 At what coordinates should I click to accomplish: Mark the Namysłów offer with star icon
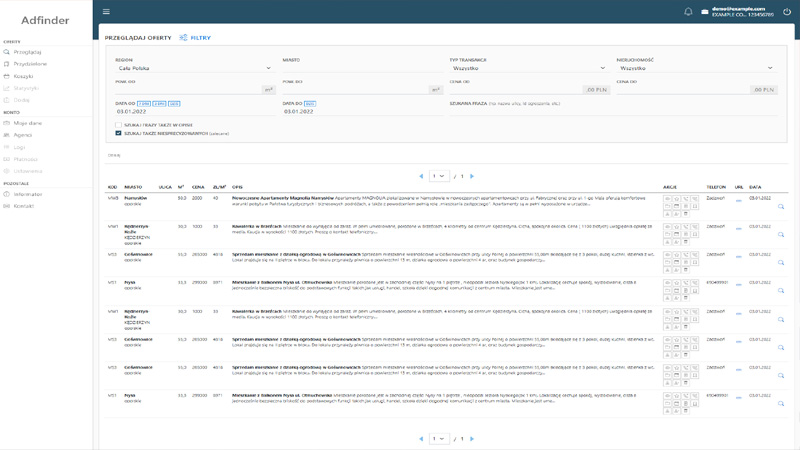(677, 198)
